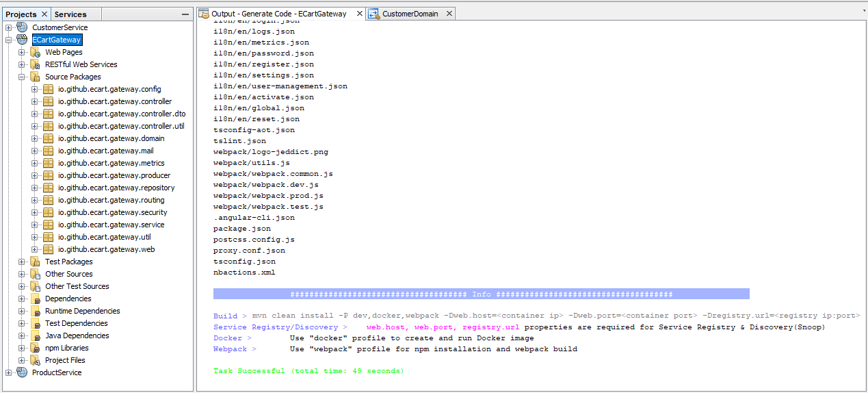
Task: Click the Other Sources folder icon
Action: pos(35,274)
